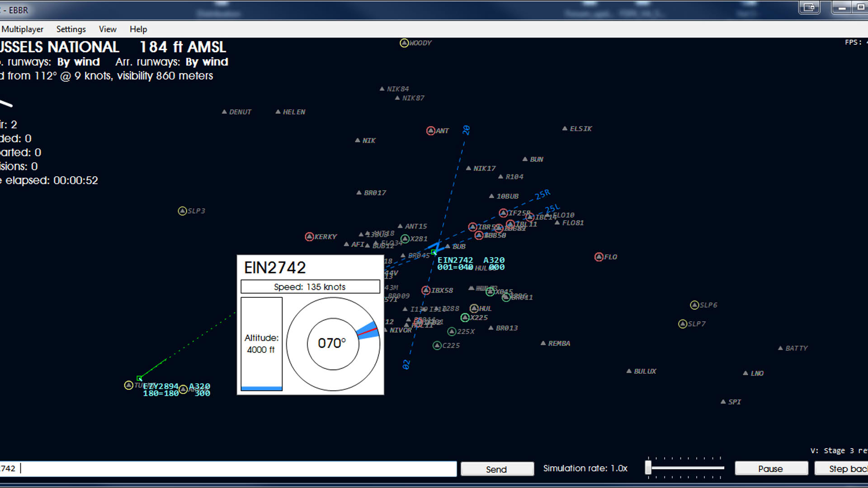Click the heading dial showing 070°
The image size is (868, 488).
coord(333,344)
